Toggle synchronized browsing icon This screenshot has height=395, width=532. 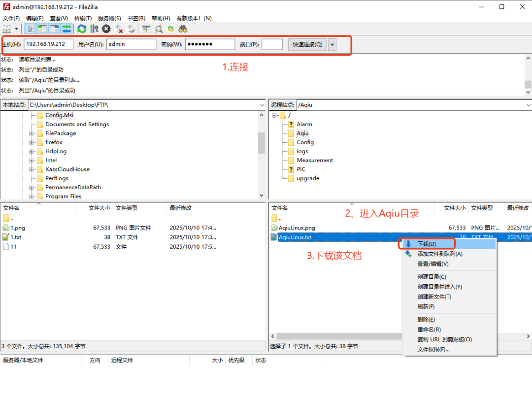click(x=170, y=29)
